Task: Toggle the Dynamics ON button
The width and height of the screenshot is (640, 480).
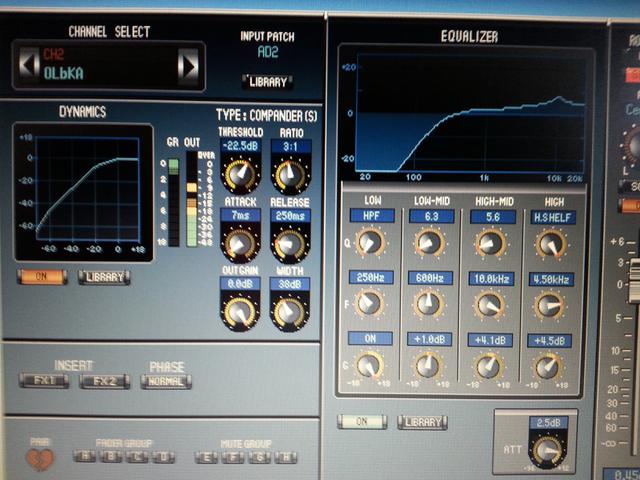Action: [41, 276]
